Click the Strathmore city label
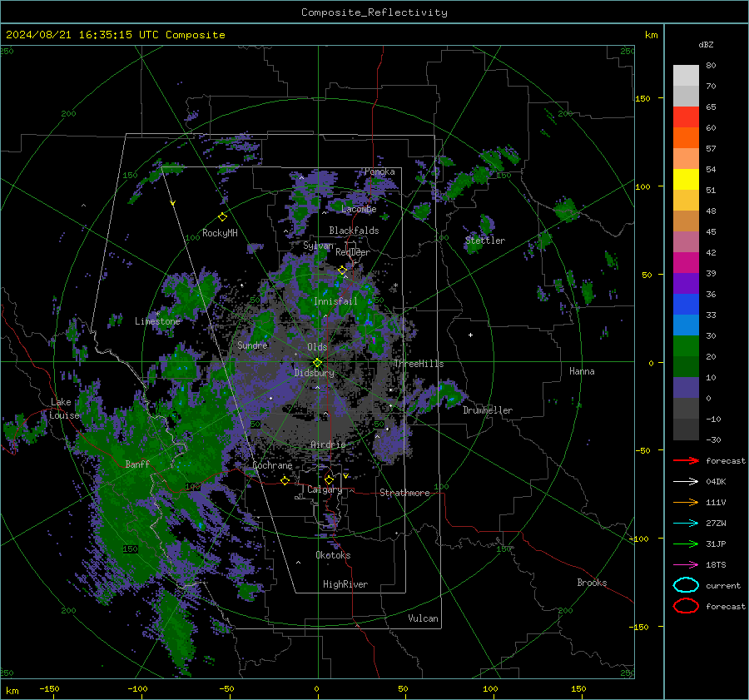 pos(404,493)
